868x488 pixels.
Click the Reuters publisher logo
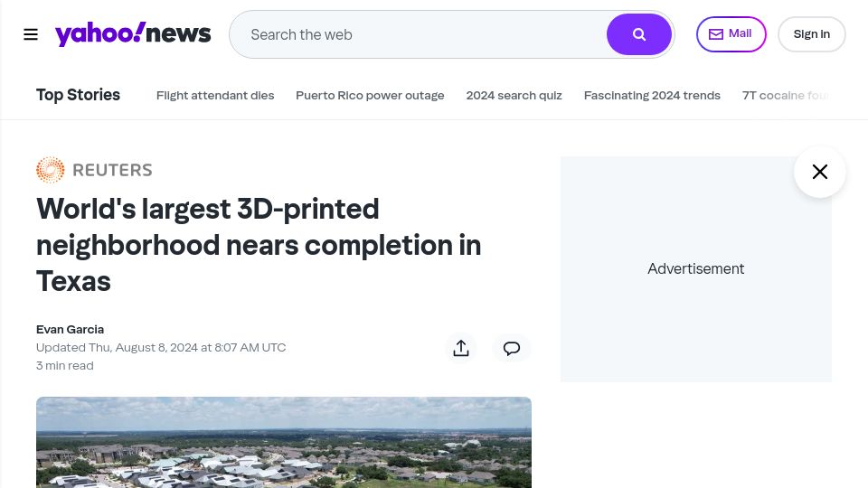(94, 170)
